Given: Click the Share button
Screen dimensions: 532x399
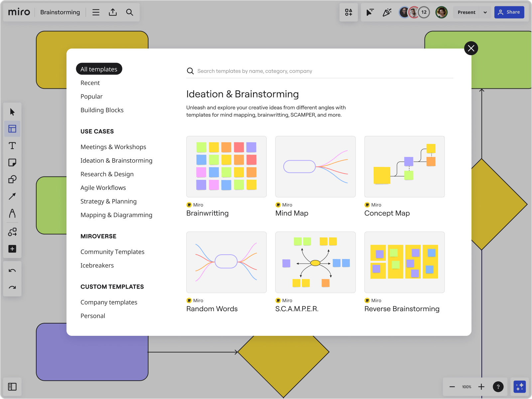Looking at the screenshot, I should [509, 12].
